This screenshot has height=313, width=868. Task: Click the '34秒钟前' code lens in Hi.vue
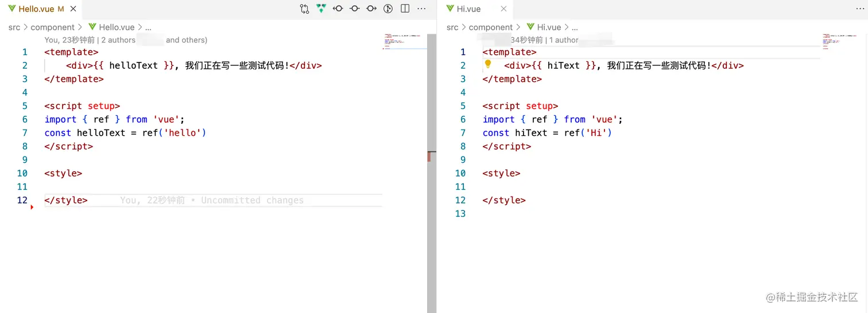(526, 40)
